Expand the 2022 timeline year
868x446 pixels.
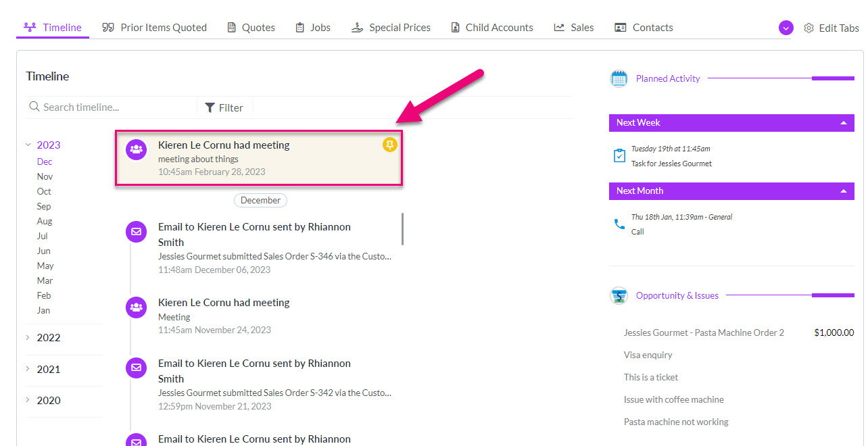(28, 337)
